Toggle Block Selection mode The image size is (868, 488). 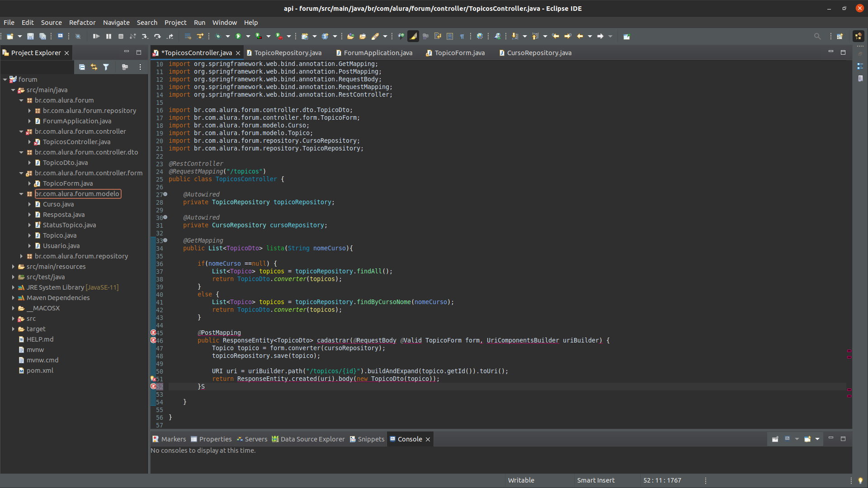click(450, 36)
